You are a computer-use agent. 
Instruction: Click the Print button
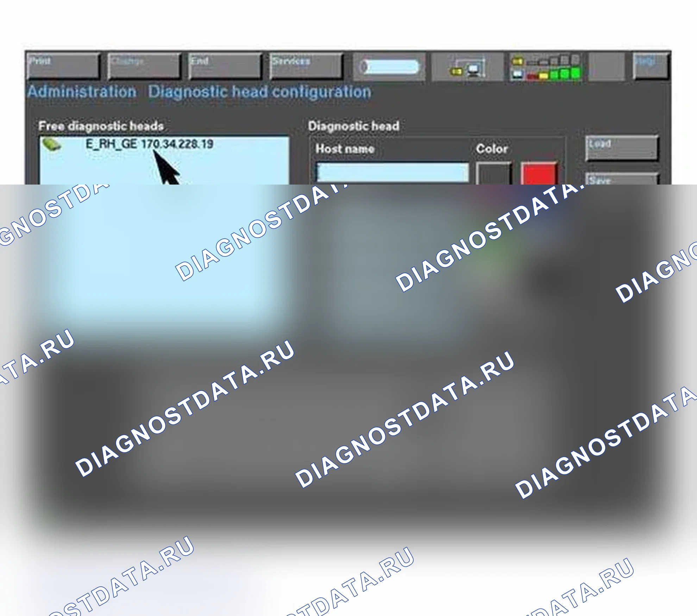coord(64,66)
